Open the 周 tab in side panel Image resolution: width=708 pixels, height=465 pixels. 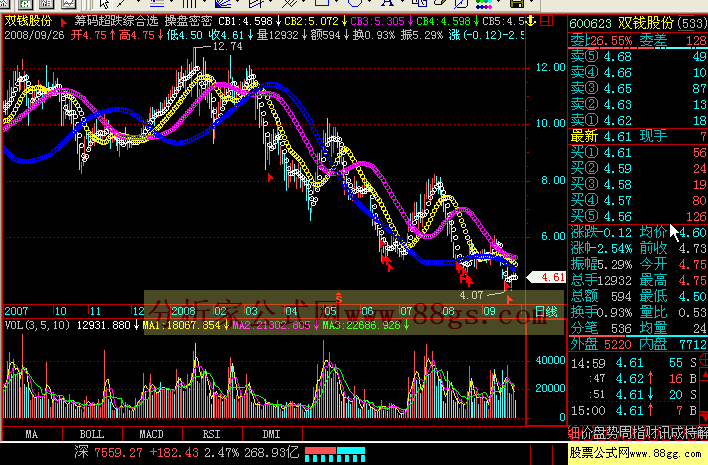tap(625, 433)
